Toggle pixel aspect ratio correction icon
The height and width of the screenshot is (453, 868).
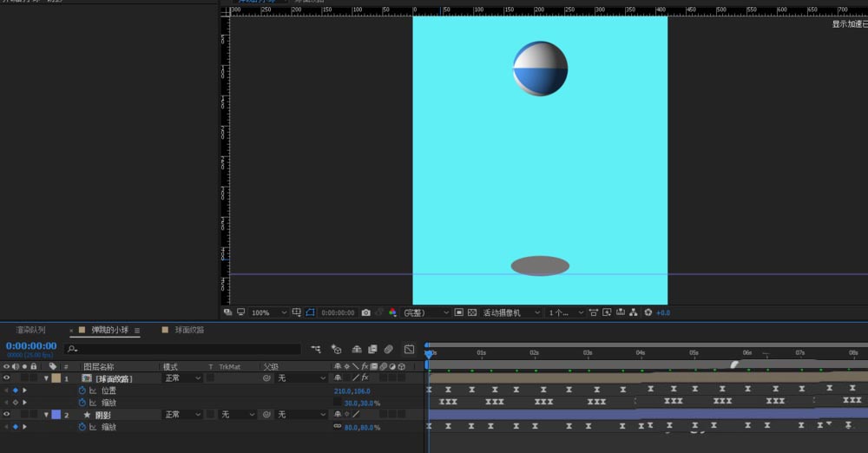tap(594, 312)
